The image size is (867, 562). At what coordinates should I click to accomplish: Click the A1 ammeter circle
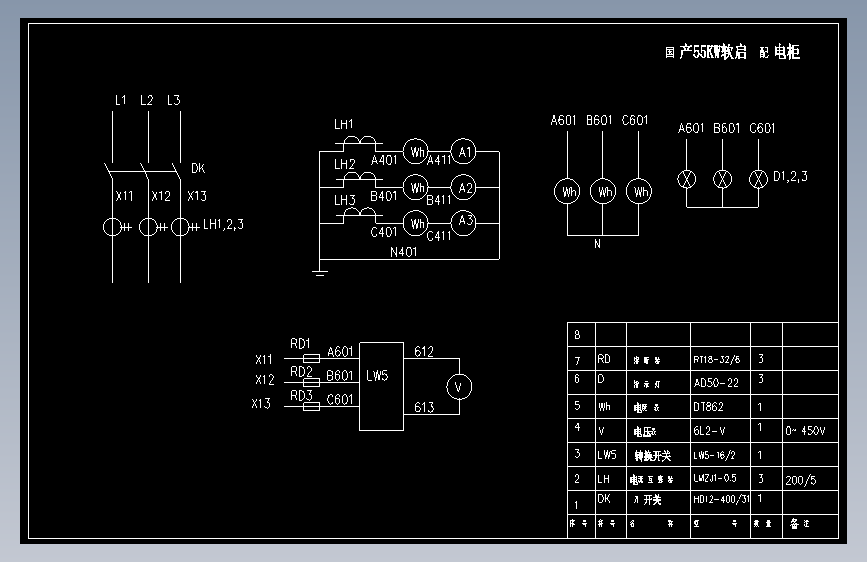(463, 152)
